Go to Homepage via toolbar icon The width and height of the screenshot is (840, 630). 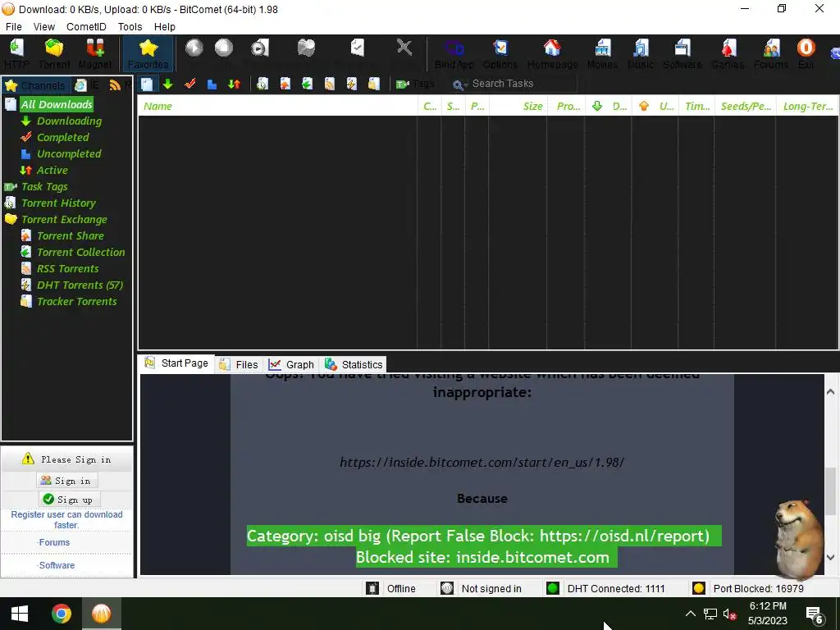coord(552,53)
